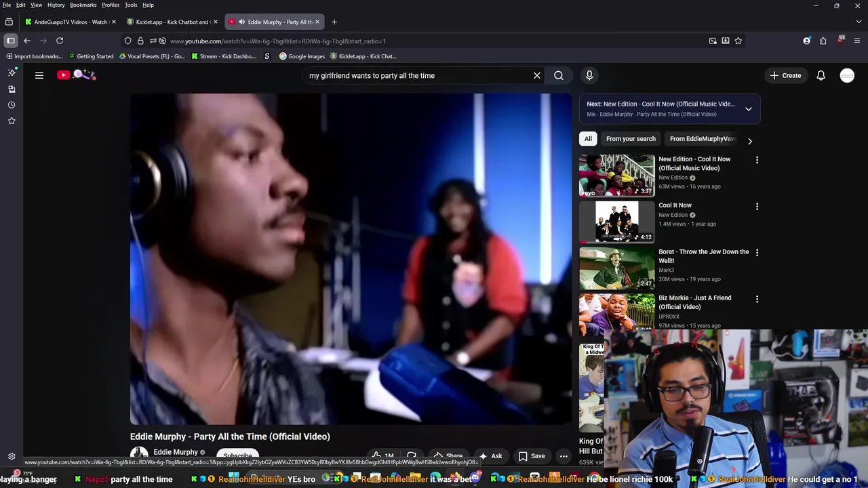Open New Edition Cool It Now thumbnail
868x488 pixels.
pyautogui.click(x=617, y=176)
